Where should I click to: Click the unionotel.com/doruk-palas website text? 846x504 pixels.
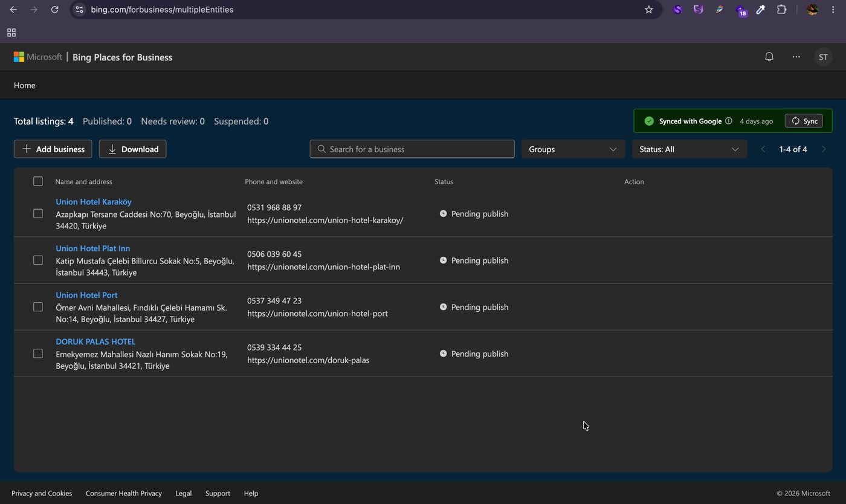(x=308, y=360)
